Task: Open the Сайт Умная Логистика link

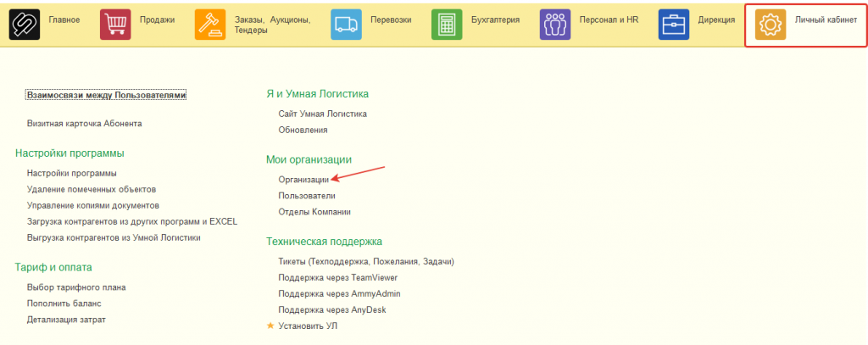Action: click(323, 114)
